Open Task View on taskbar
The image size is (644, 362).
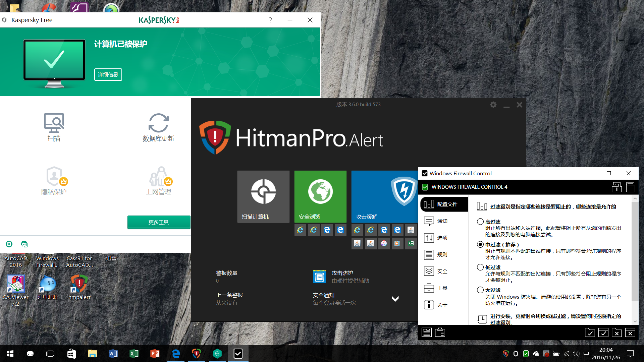click(50, 354)
